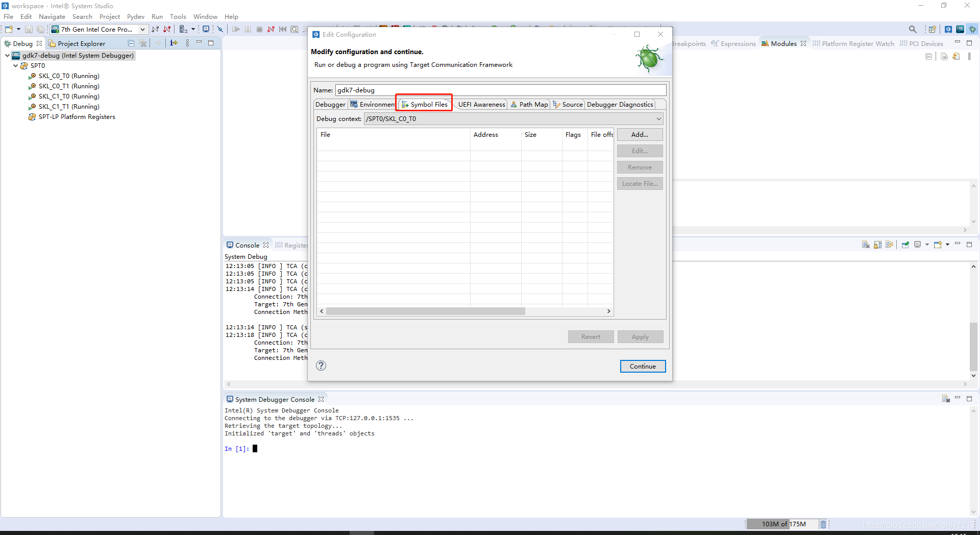Switch to the Debugger tab in dialog

pos(330,104)
